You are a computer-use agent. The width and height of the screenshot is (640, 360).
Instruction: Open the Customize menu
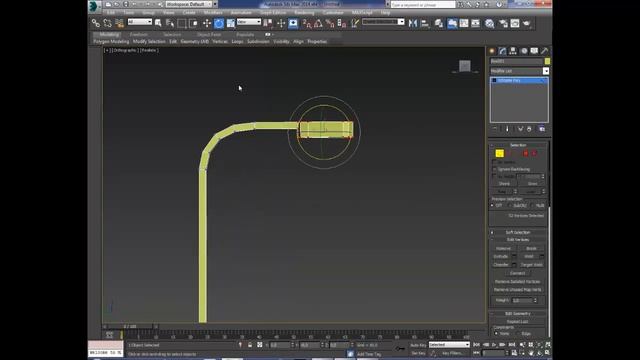click(333, 13)
